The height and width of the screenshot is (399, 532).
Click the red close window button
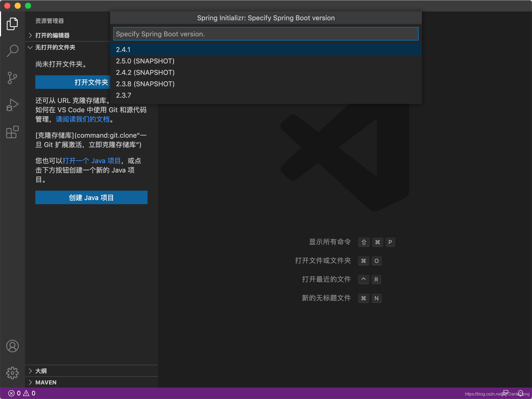click(x=7, y=6)
